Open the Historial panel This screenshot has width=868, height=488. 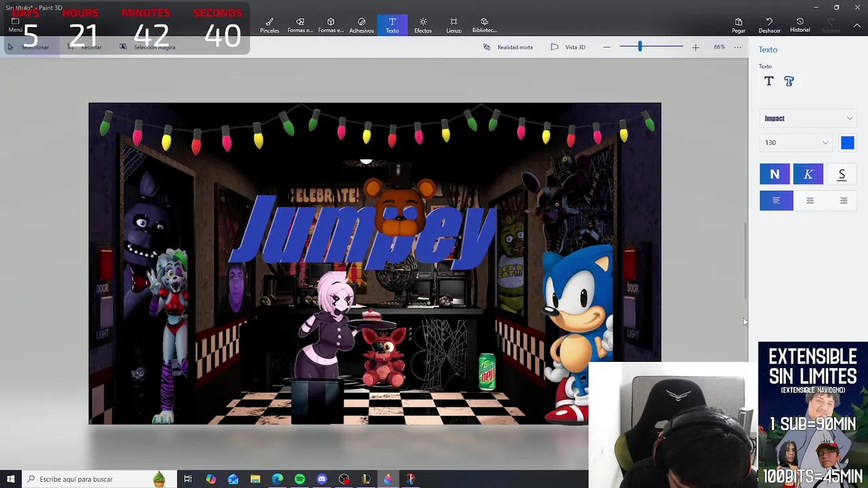coord(800,25)
